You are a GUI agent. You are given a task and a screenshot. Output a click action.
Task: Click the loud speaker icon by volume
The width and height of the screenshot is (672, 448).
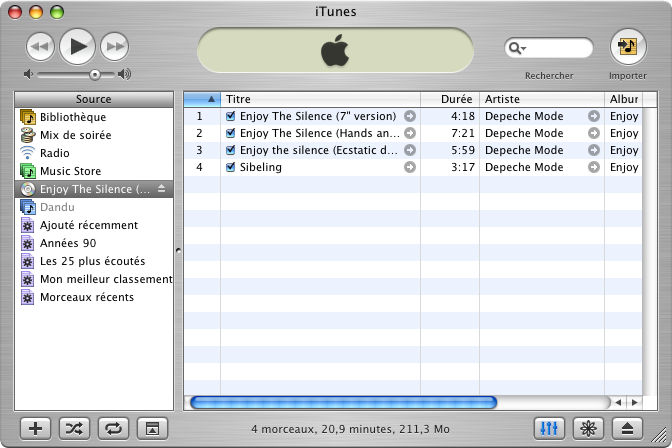124,74
